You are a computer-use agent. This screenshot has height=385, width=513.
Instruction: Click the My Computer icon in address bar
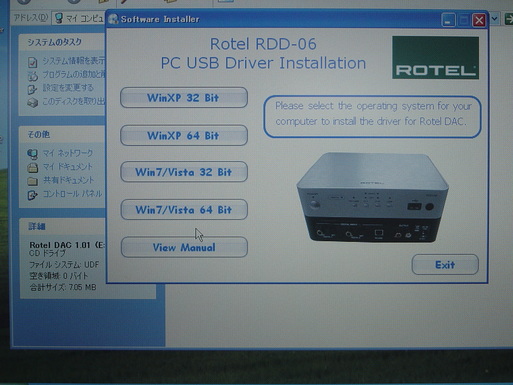[59, 18]
